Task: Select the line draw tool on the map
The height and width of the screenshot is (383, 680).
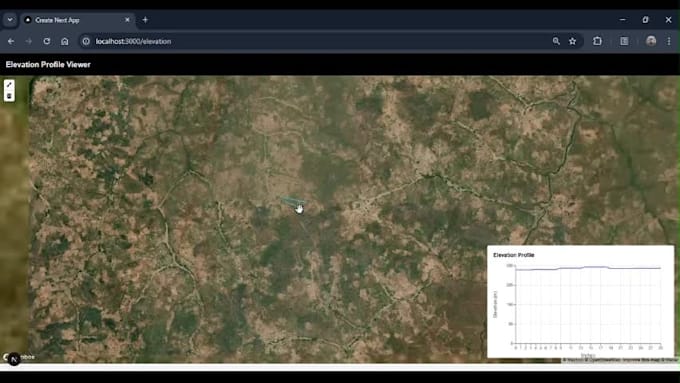Action: [9, 85]
